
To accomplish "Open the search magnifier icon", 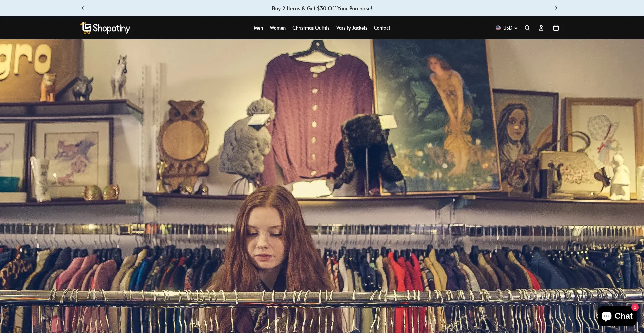I will click(527, 28).
